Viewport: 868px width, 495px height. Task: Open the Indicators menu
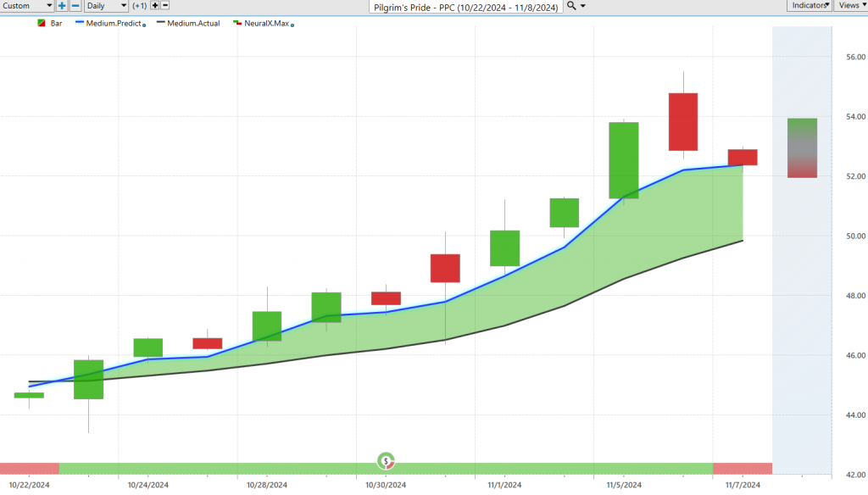(x=810, y=6)
